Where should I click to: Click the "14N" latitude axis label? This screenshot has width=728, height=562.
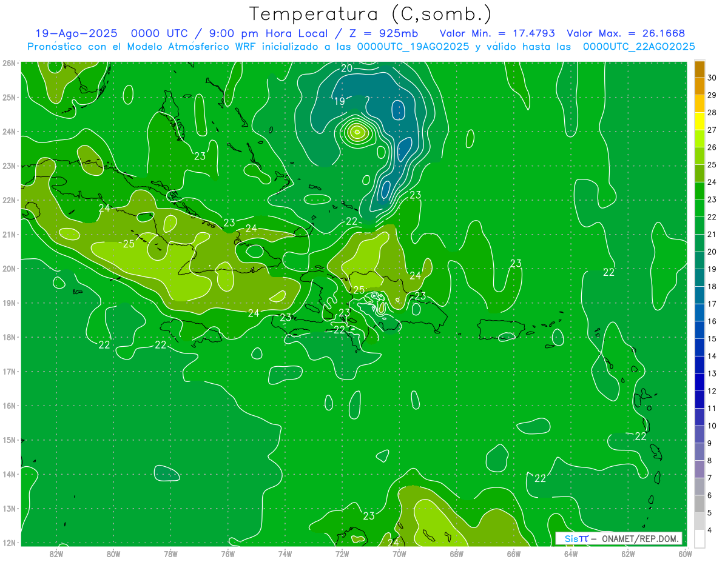9,474
